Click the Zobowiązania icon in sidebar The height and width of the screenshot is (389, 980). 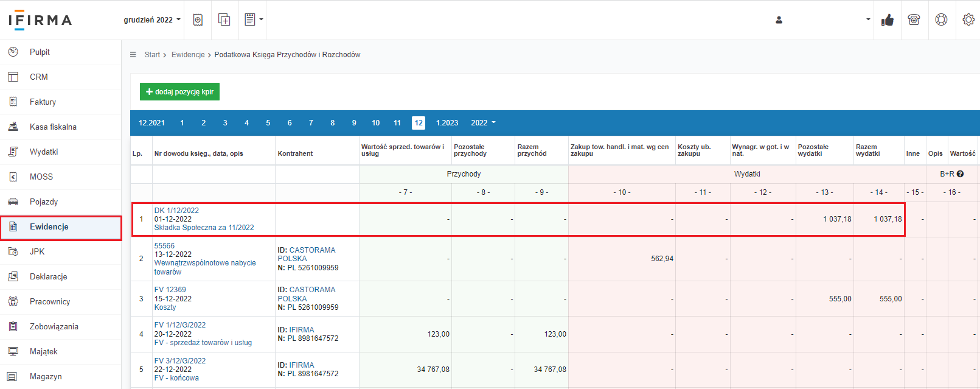tap(13, 326)
